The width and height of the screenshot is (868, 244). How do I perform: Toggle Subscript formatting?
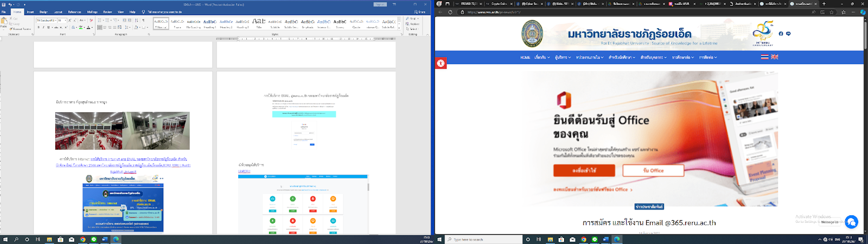point(61,27)
